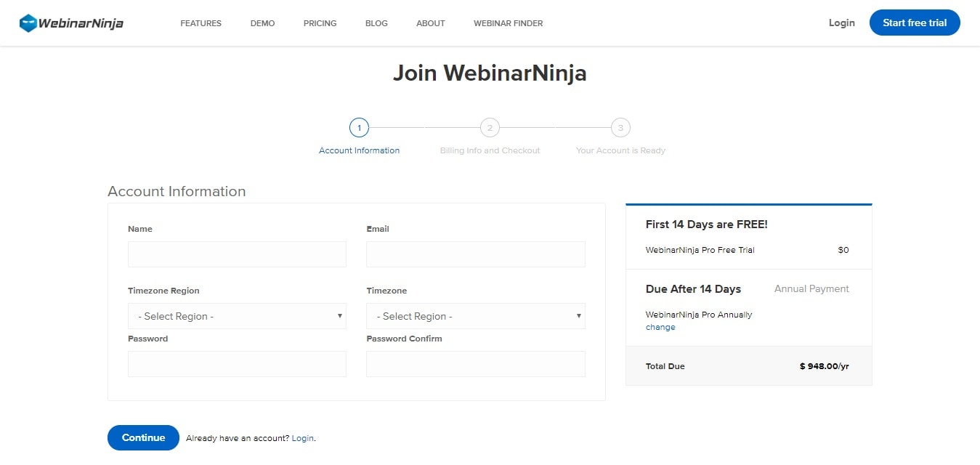Open the ABOUT page

pyautogui.click(x=430, y=23)
